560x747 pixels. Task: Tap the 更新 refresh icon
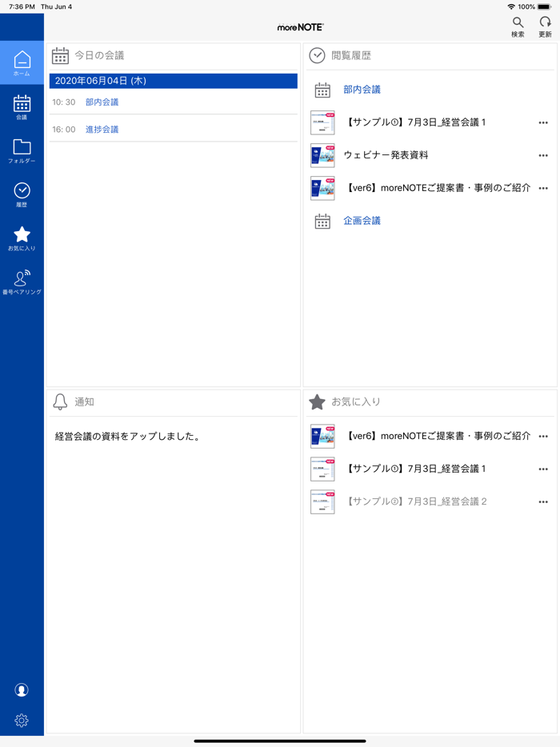[x=546, y=27]
